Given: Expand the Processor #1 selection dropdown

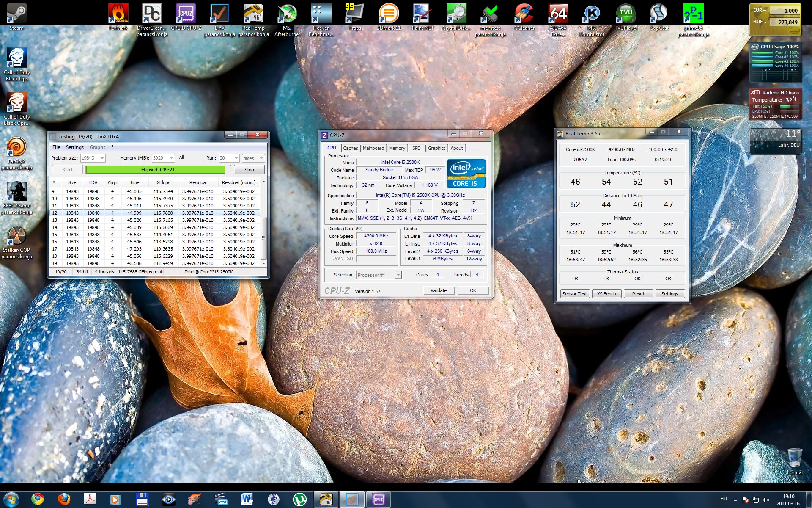Looking at the screenshot, I should [x=398, y=275].
